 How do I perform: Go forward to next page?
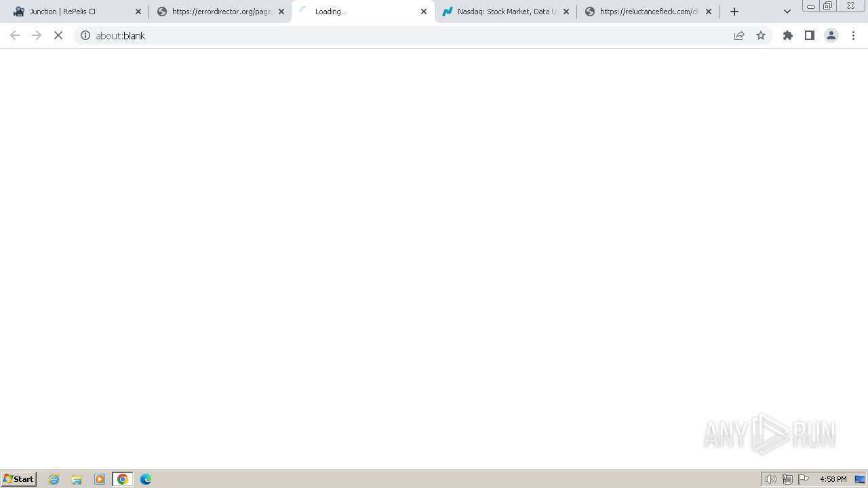click(37, 35)
